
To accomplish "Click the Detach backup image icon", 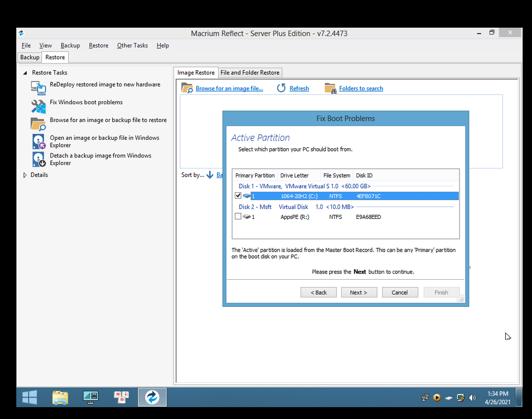I will point(39,159).
